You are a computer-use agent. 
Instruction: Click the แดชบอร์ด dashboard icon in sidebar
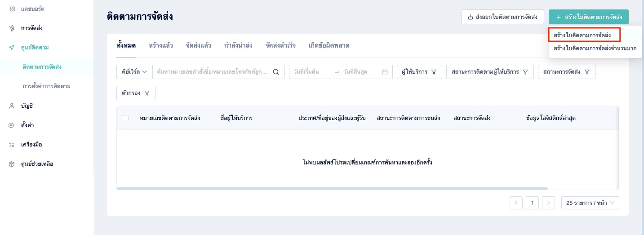pos(12,9)
